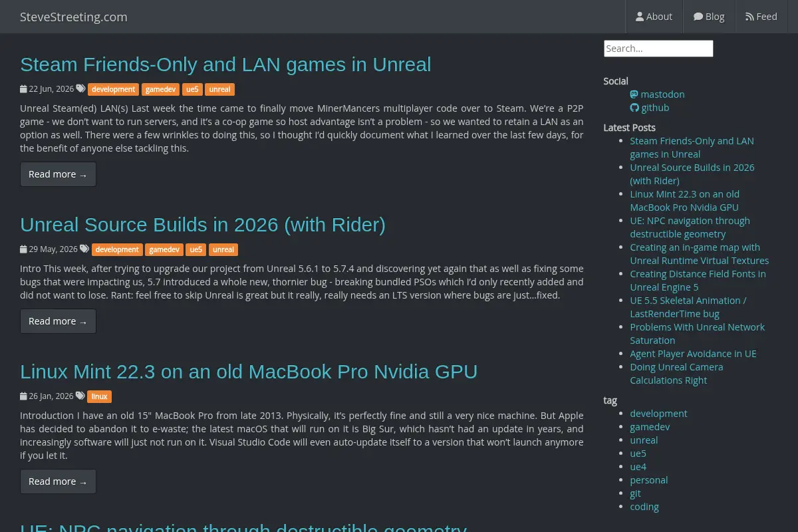Open sidebar link Problems With Unreal Network Saturation
This screenshot has width=798, height=532.
[x=698, y=334]
